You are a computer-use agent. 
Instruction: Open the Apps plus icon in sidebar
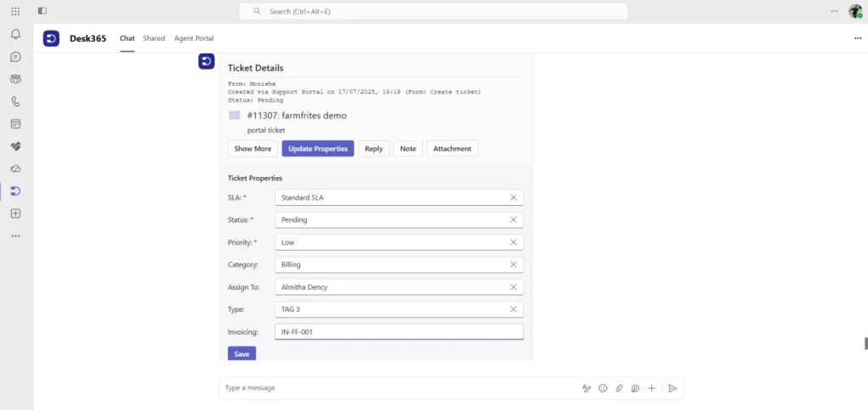point(15,213)
